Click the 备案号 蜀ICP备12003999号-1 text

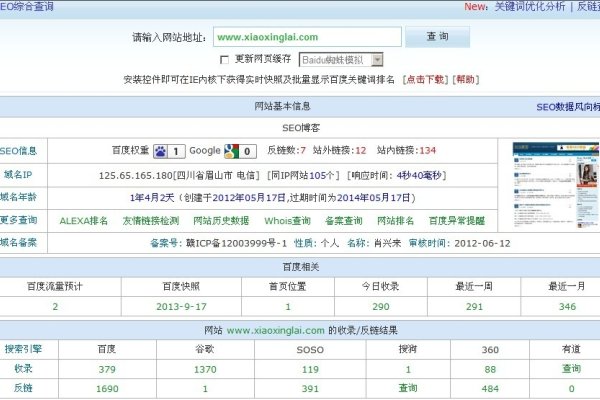click(x=218, y=243)
